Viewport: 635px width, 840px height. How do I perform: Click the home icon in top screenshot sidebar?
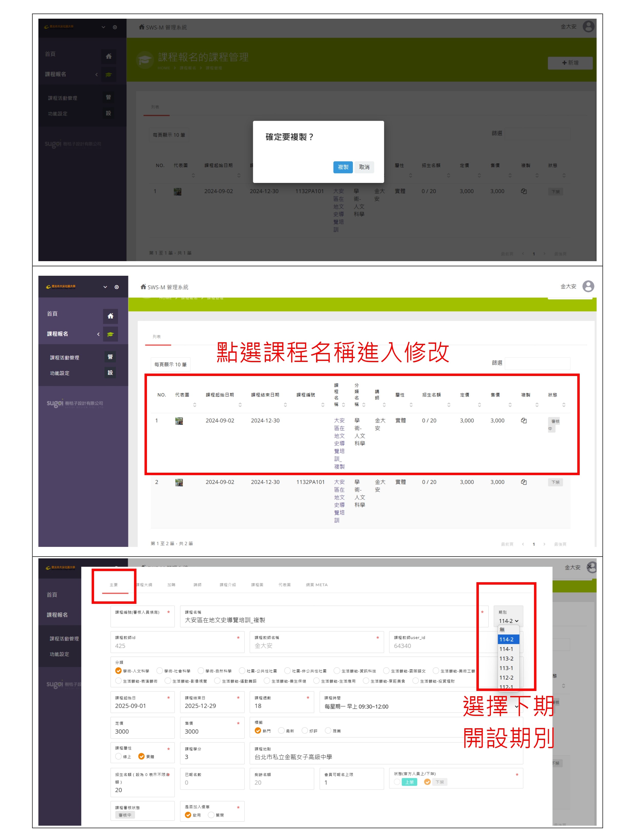[109, 56]
